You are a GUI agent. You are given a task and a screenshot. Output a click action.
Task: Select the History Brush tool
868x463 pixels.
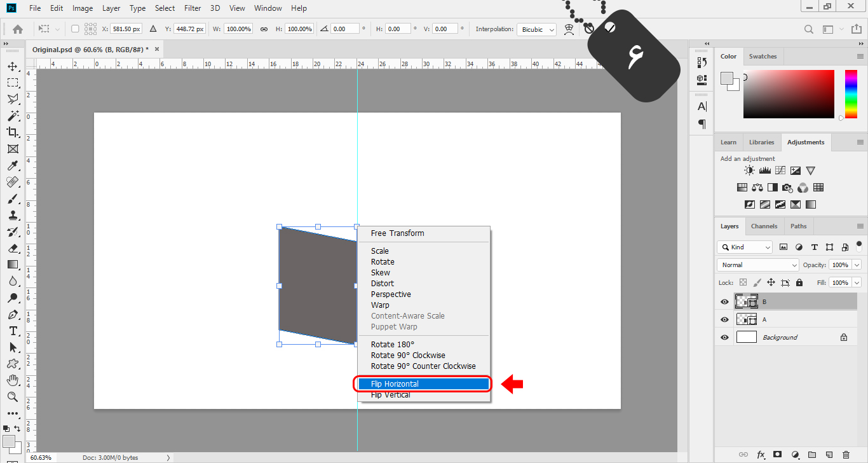point(13,231)
